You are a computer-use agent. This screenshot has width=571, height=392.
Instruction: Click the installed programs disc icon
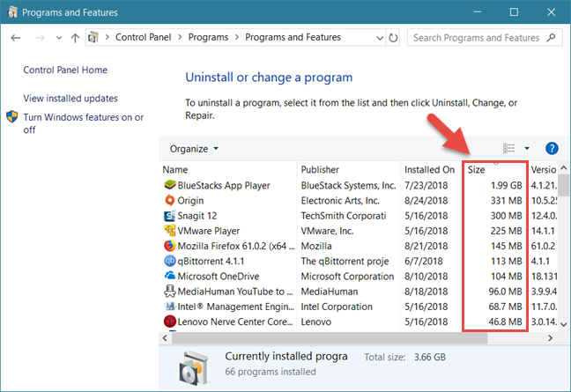[194, 367]
